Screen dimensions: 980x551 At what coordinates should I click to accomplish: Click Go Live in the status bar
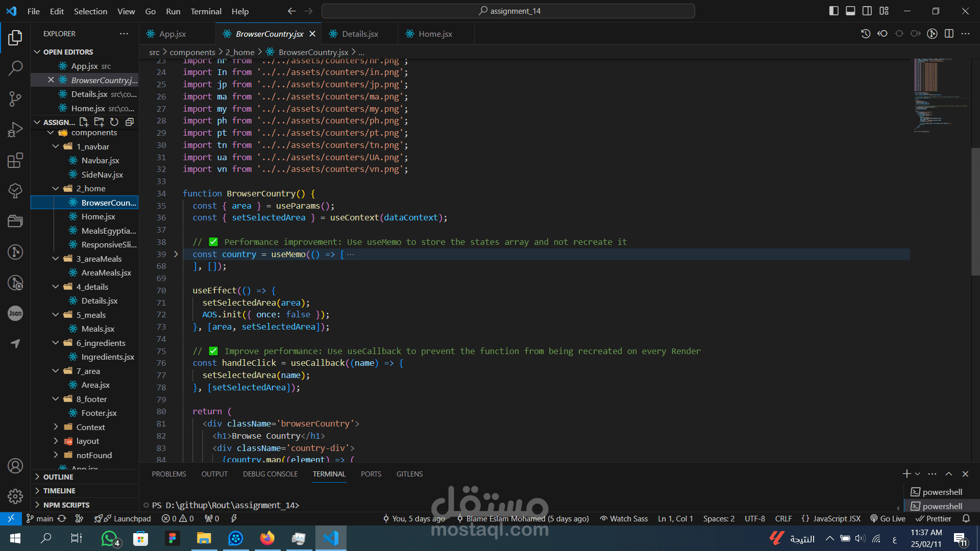click(888, 518)
